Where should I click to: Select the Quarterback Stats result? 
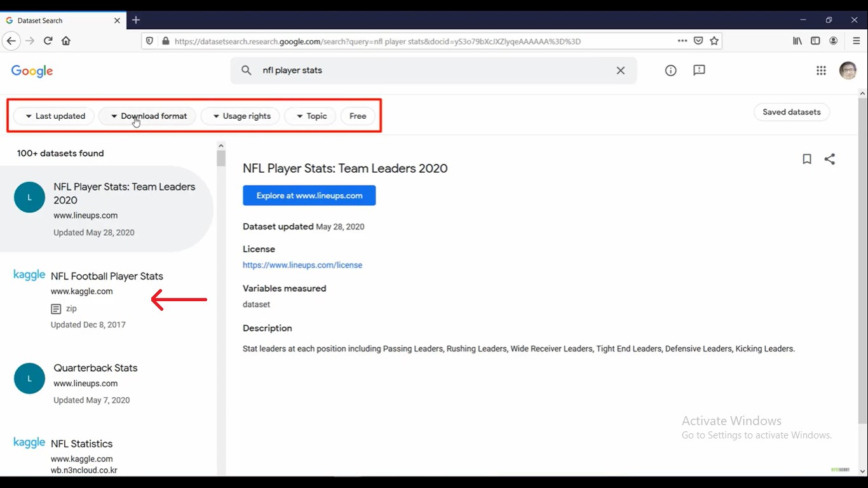(x=107, y=384)
